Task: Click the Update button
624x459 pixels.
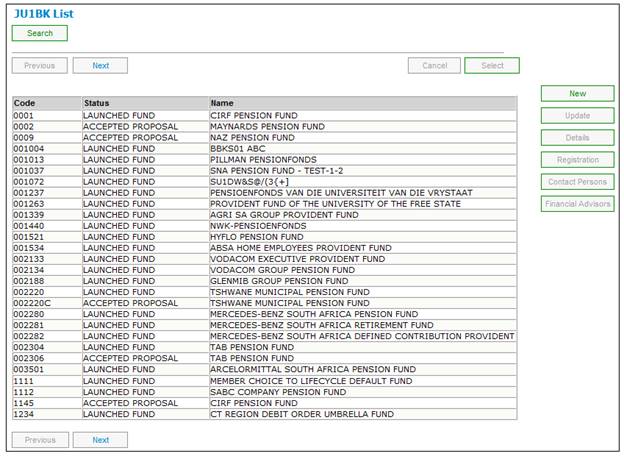Action: pyautogui.click(x=577, y=115)
